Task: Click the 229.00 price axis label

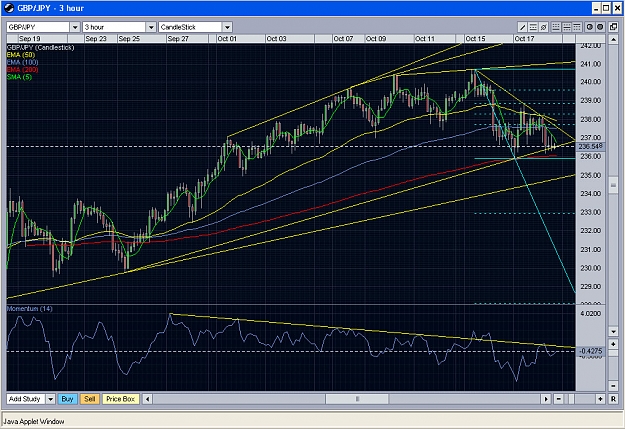Action: pyautogui.click(x=590, y=287)
